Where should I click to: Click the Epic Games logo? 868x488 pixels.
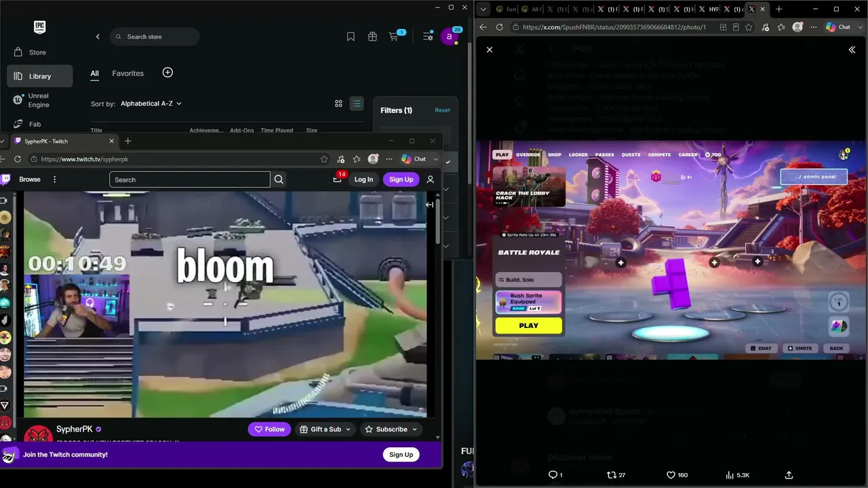tap(39, 27)
